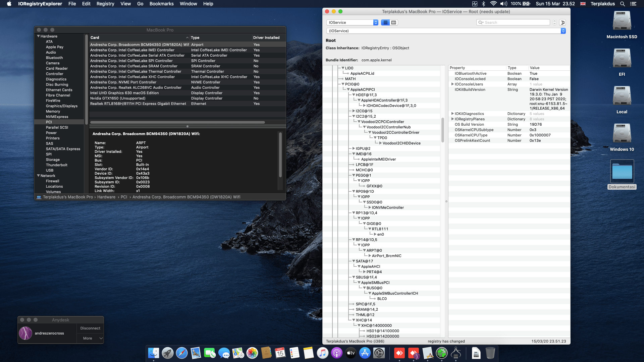
Task: Expand the AirPort_BrcmNIC node
Action: click(x=370, y=256)
